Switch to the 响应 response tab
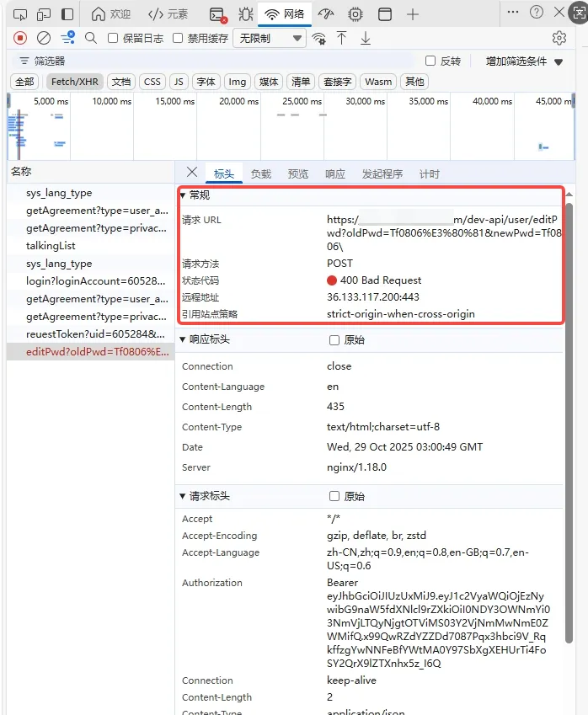 (335, 173)
